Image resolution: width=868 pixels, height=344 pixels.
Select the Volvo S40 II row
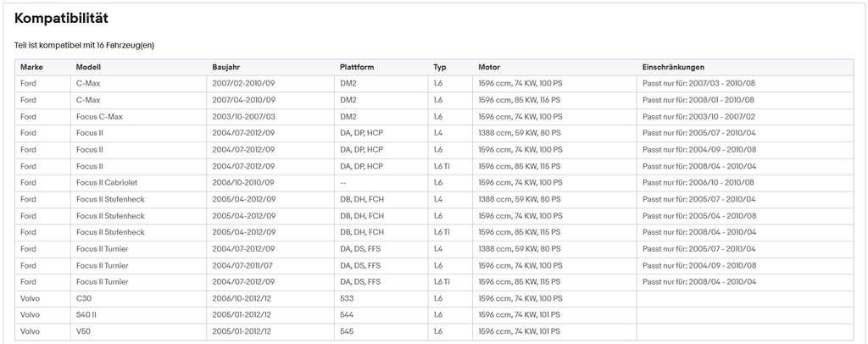(434, 314)
